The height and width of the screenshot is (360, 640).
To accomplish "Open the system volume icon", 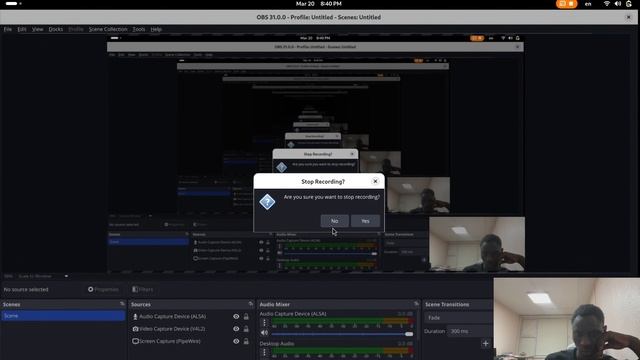I will point(618,4).
